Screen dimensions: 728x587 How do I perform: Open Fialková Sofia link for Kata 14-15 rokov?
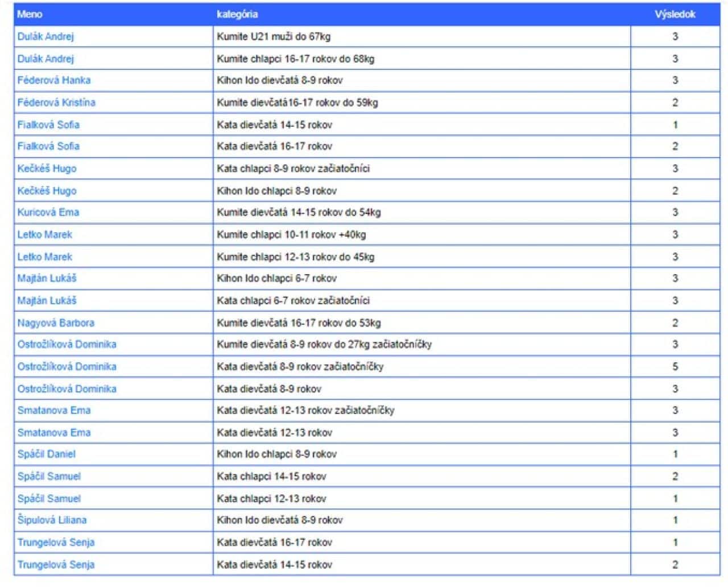point(48,125)
